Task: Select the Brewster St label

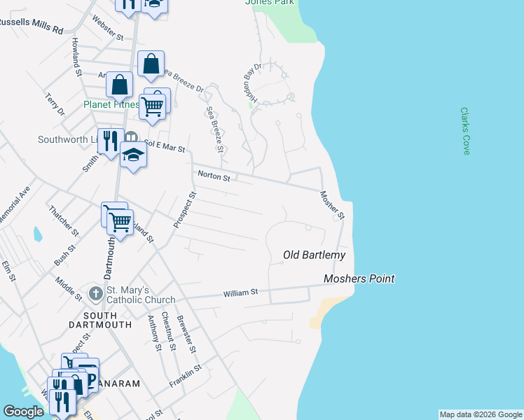Action: point(186,334)
